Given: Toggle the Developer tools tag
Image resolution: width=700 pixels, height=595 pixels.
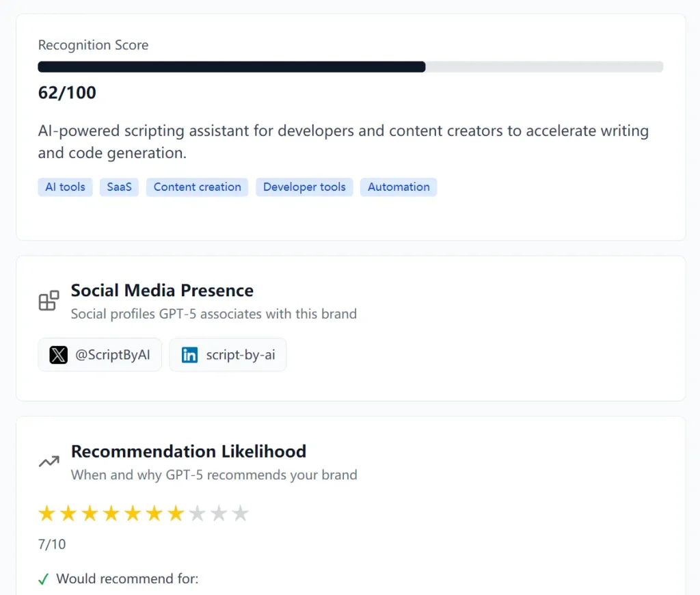Looking at the screenshot, I should pos(304,187).
